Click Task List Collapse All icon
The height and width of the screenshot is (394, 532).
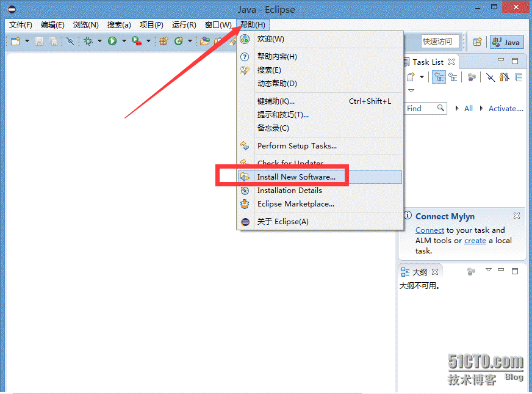click(519, 78)
